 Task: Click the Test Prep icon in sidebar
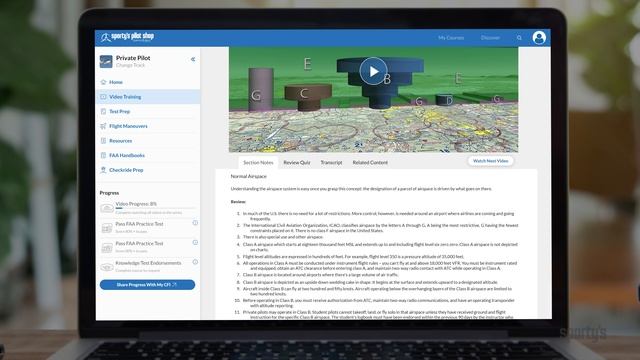click(103, 111)
